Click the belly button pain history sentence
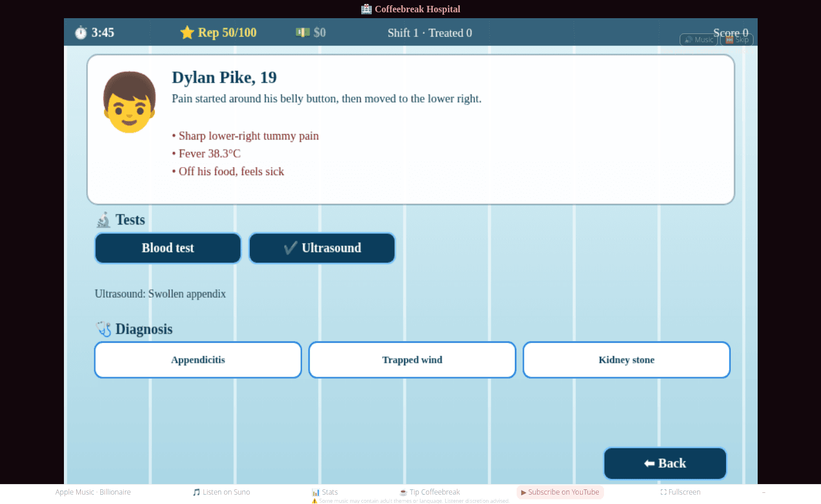821x504 pixels. (x=327, y=98)
